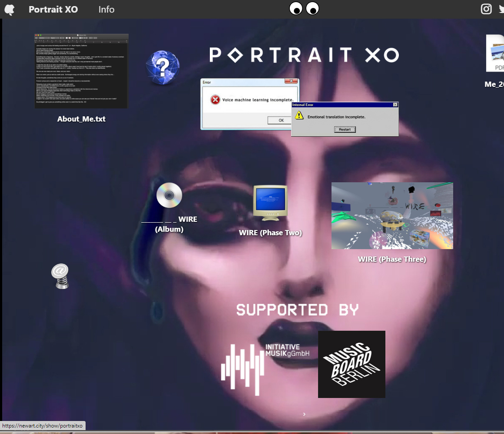Expand the chevron arrow at the bottom
This screenshot has height=434, width=504.
(x=304, y=414)
